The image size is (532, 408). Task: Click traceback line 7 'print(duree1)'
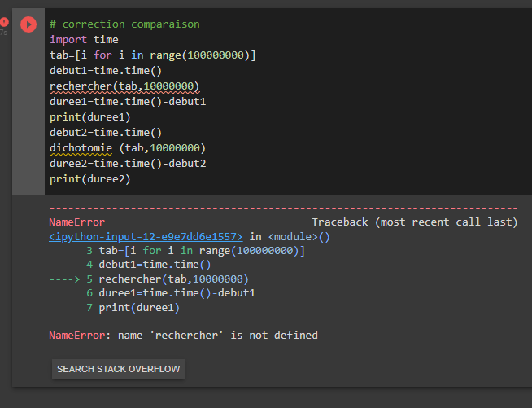click(x=138, y=308)
